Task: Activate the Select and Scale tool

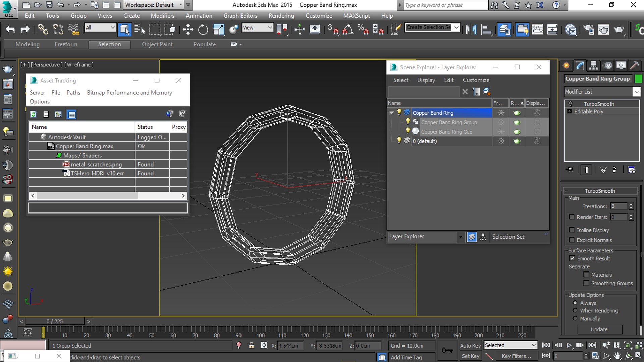Action: pyautogui.click(x=218, y=29)
